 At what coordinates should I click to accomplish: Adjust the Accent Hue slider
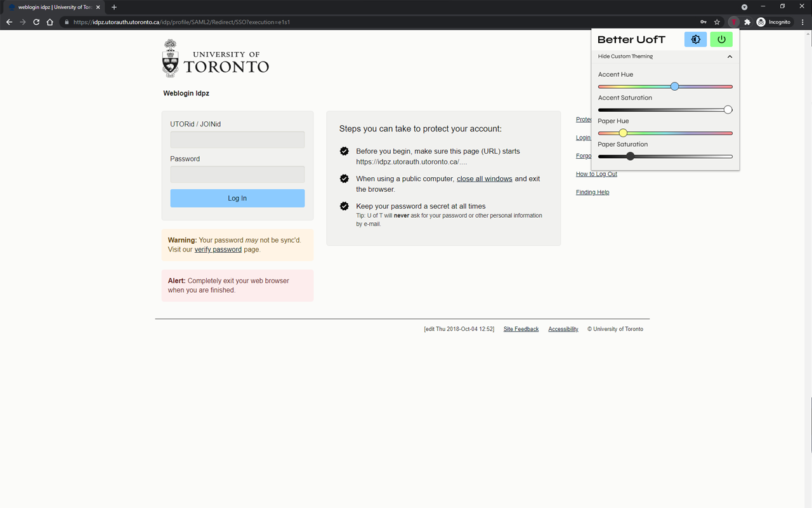pos(665,86)
